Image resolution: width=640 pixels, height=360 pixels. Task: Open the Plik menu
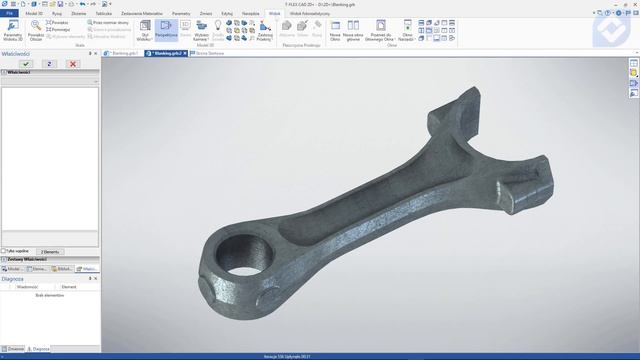[9, 13]
